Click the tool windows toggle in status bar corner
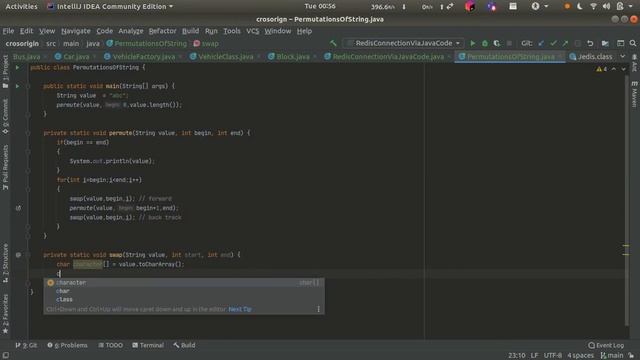This screenshot has height=360, width=640. click(x=6, y=355)
